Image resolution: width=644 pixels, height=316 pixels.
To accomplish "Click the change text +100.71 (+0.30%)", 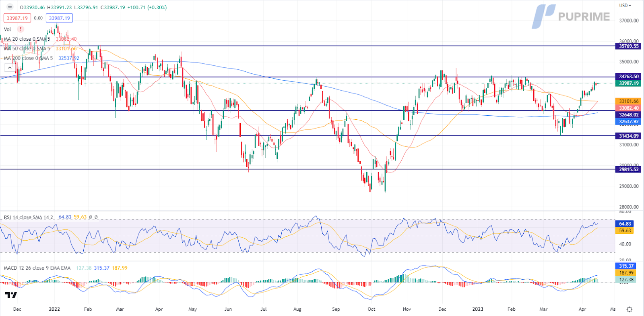I will 147,7.
